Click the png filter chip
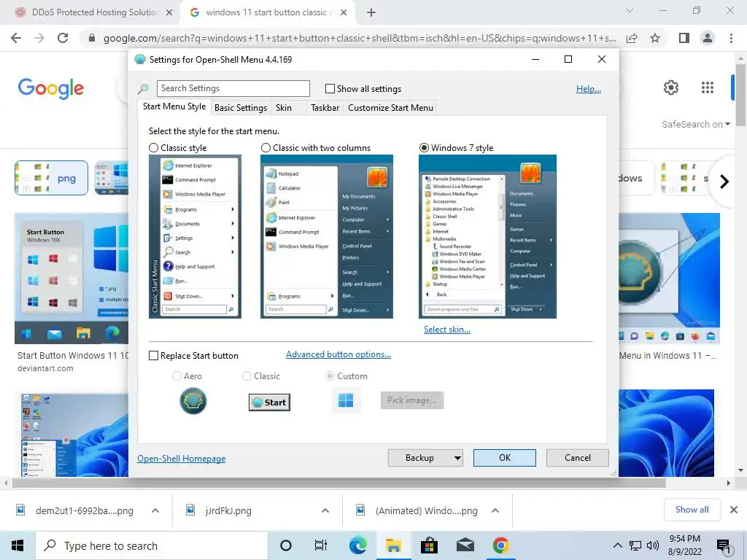Screen dimensions: 747x560 click(52, 178)
